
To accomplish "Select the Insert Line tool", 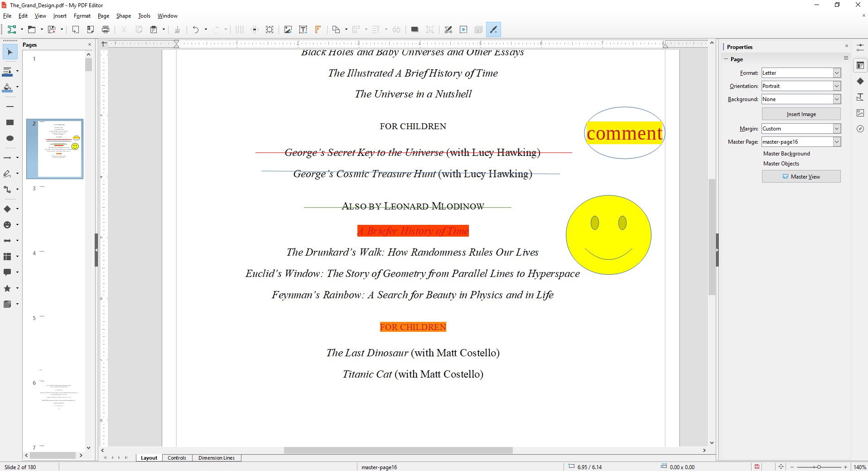I will pos(10,107).
